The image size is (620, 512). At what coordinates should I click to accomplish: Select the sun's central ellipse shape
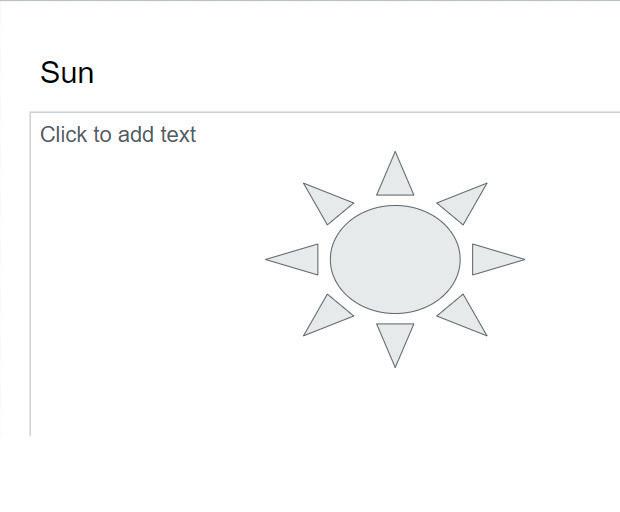pyautogui.click(x=395, y=259)
